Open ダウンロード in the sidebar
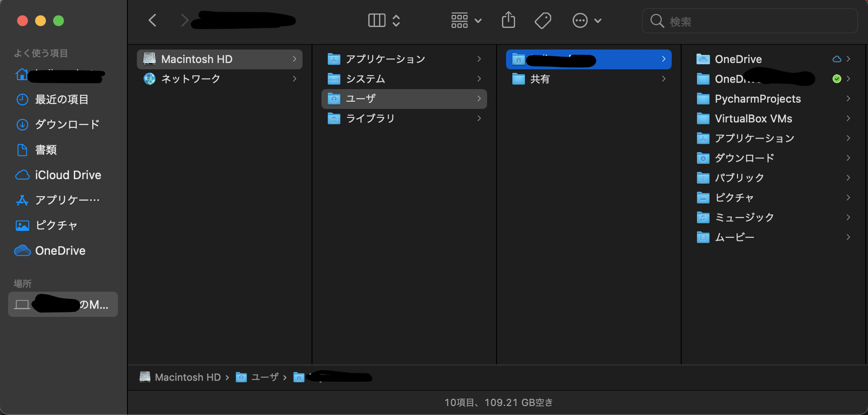This screenshot has width=868, height=415. (x=63, y=125)
